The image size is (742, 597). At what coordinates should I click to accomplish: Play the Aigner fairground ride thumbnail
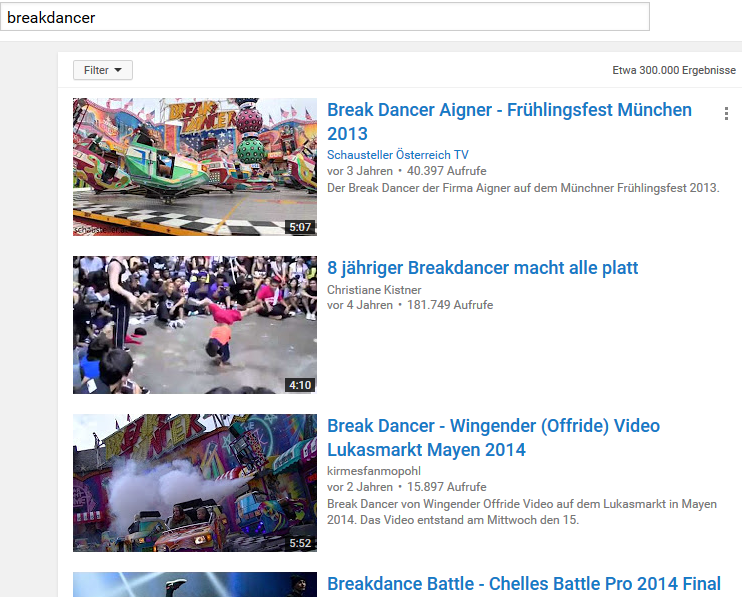(x=194, y=166)
